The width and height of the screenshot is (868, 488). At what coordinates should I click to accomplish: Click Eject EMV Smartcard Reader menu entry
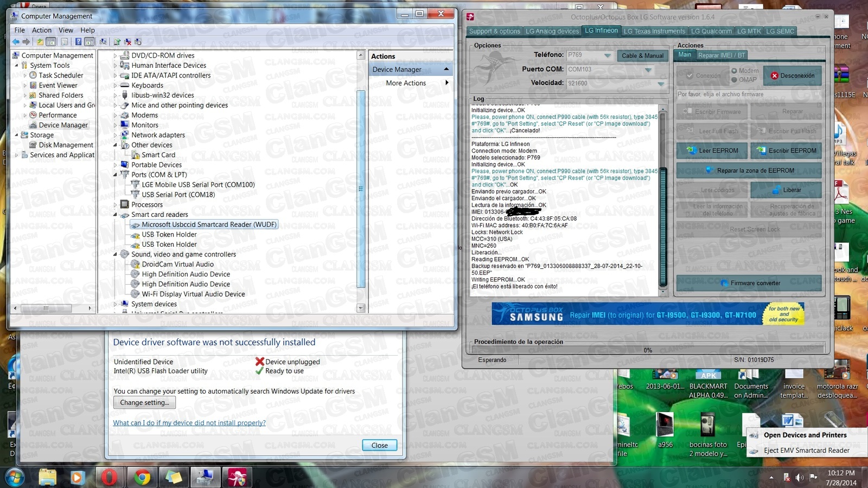[806, 450]
